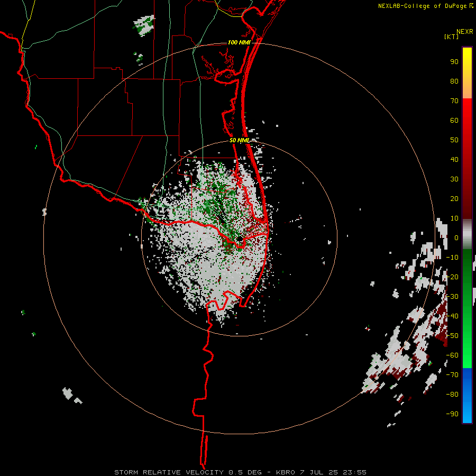
Task: Click the NEXR label above color bar
Action: (x=465, y=32)
